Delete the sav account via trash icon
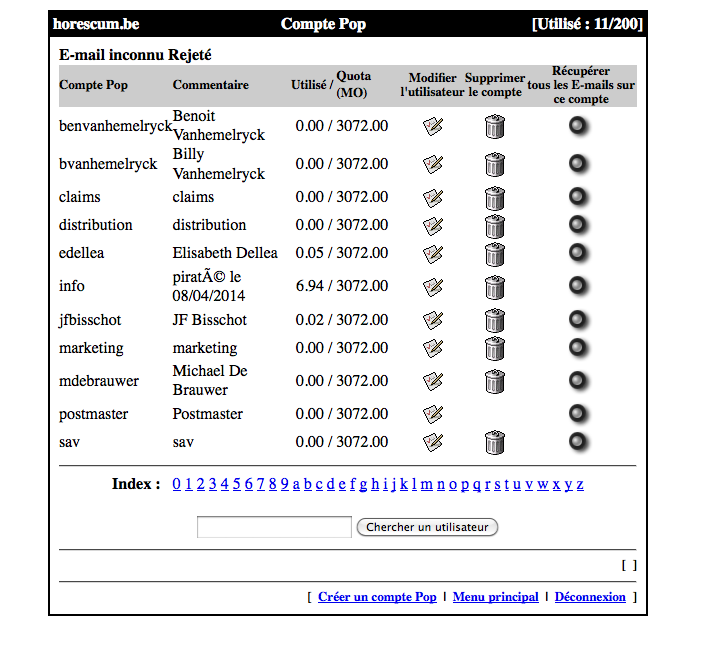 click(x=495, y=442)
